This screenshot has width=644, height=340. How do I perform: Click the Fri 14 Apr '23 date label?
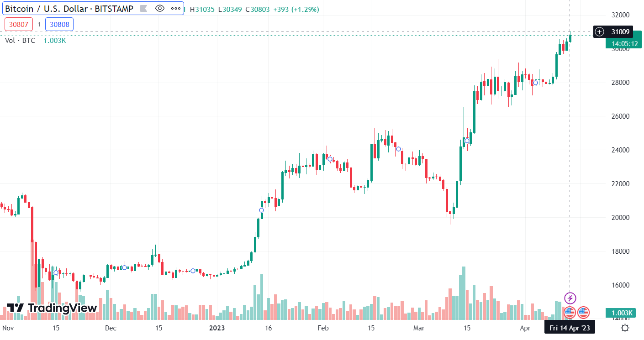tap(570, 328)
